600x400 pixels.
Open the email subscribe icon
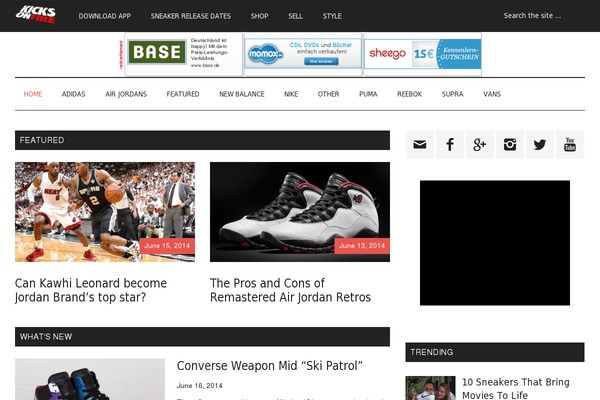point(420,144)
